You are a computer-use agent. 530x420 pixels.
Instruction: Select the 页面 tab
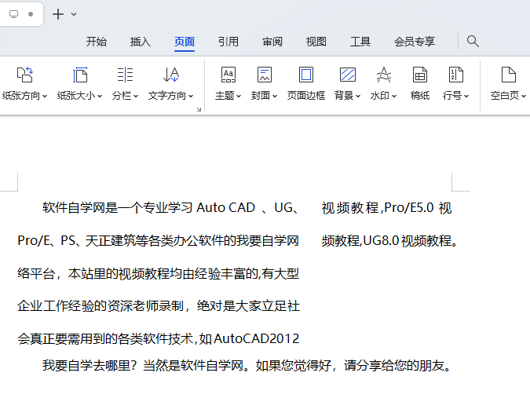[x=185, y=42]
